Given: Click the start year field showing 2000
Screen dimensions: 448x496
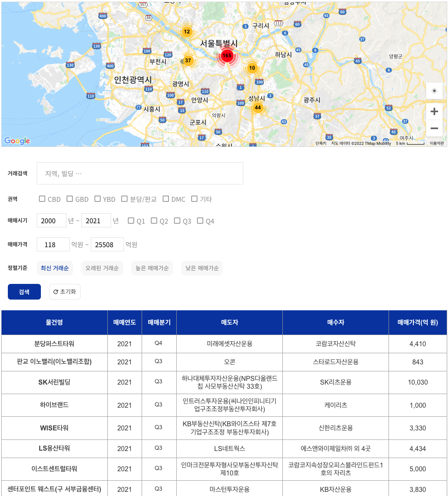Looking at the screenshot, I should pyautogui.click(x=52, y=221).
